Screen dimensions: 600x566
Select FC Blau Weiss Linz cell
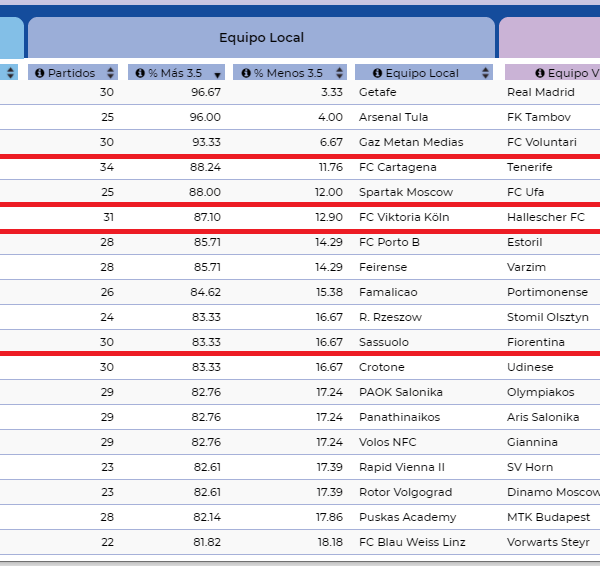click(412, 542)
